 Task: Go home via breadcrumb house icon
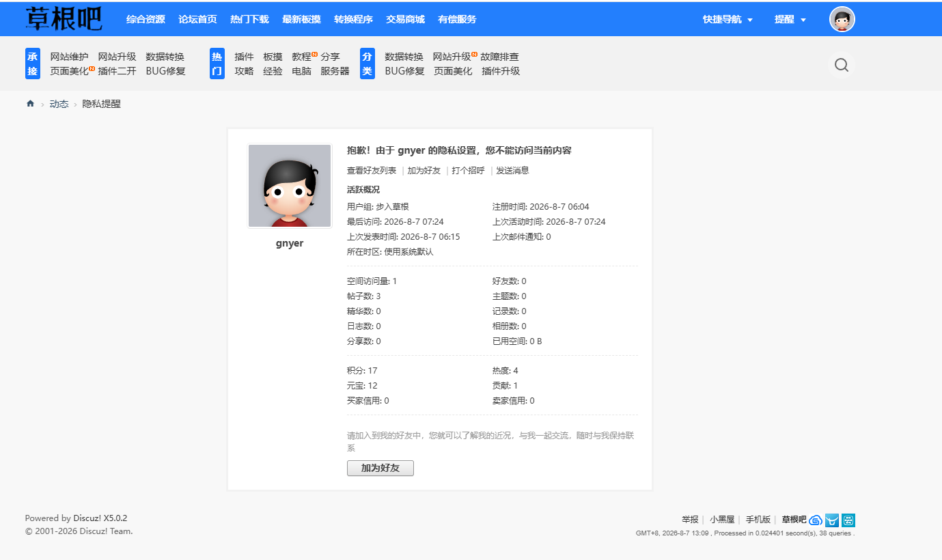(30, 104)
